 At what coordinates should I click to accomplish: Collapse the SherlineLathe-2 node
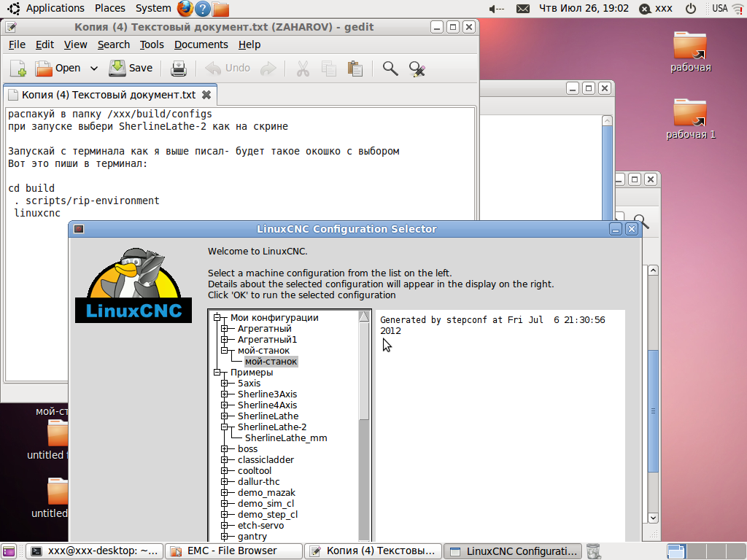point(225,427)
